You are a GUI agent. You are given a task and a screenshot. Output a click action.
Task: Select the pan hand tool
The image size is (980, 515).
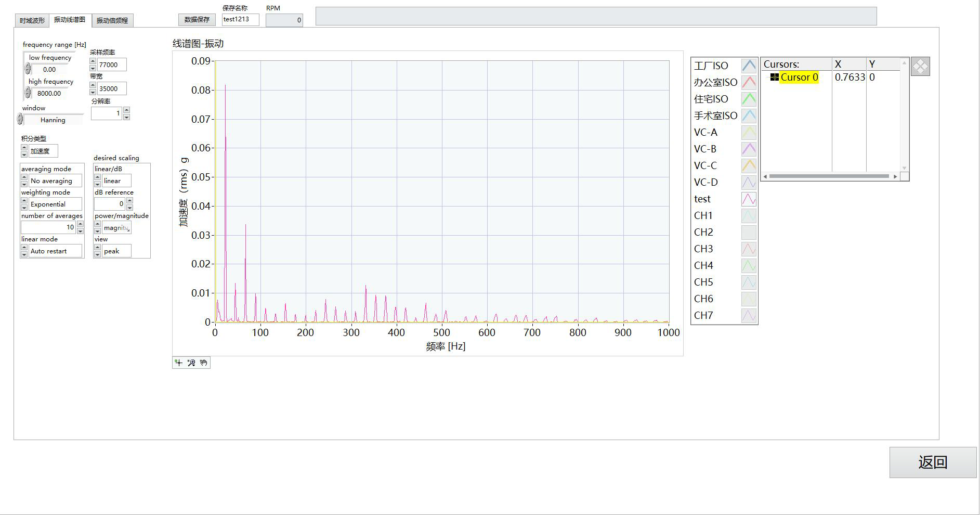pyautogui.click(x=204, y=363)
